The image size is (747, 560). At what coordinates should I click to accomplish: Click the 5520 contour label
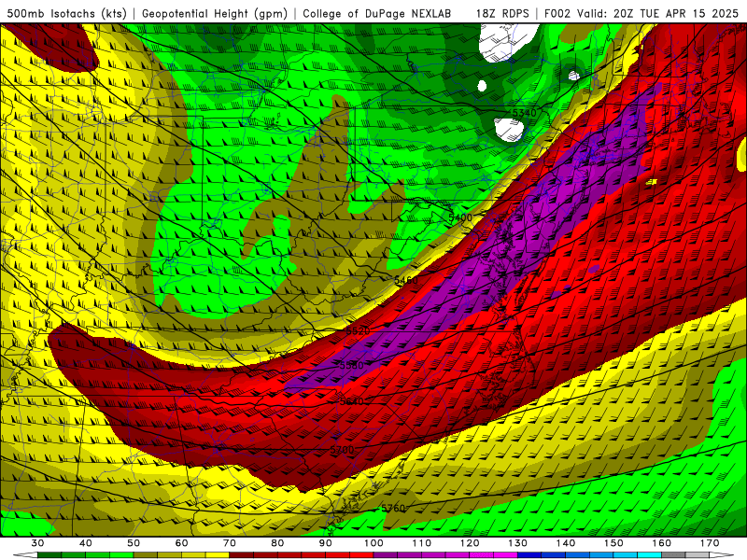pyautogui.click(x=358, y=330)
